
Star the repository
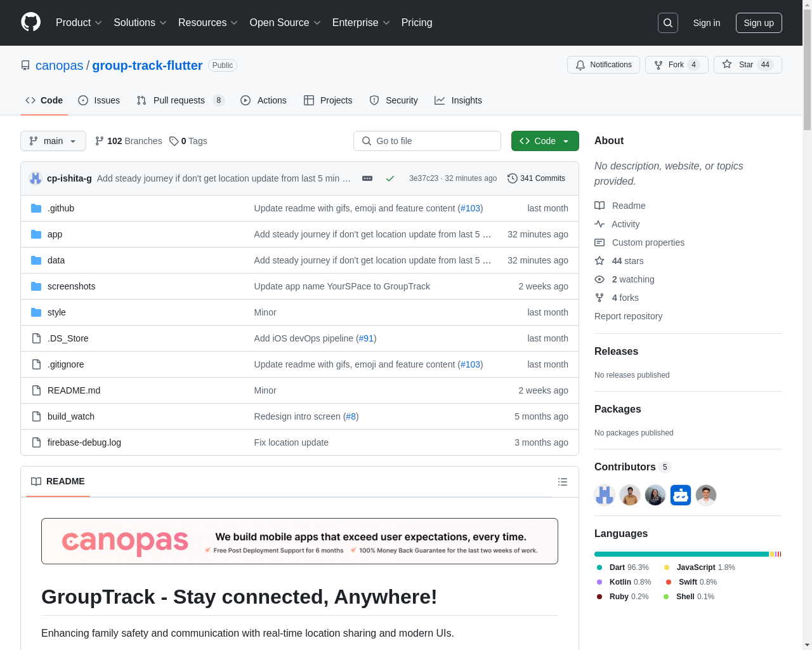[748, 65]
